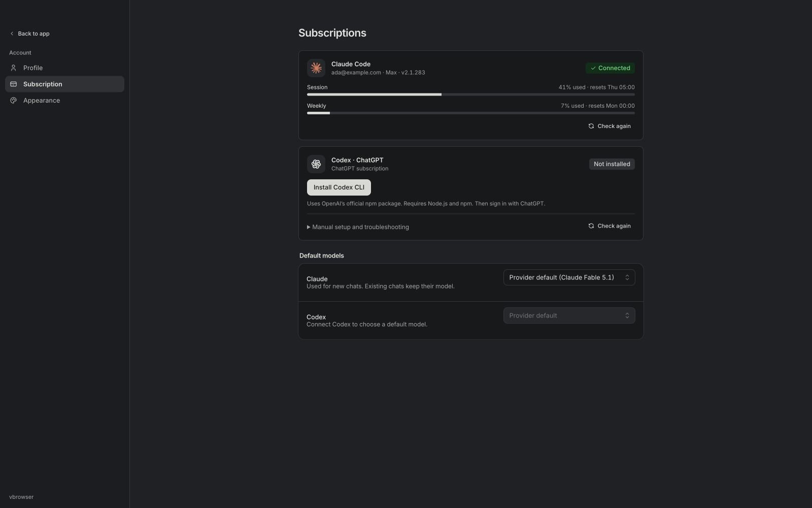Click the checkmark in the Connected badge

[593, 68]
